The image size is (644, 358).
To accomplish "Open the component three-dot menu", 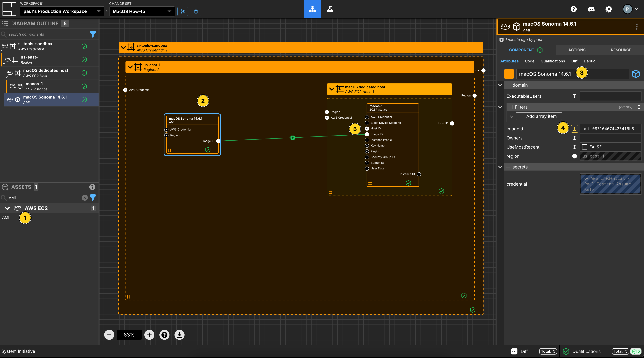I will tap(636, 27).
